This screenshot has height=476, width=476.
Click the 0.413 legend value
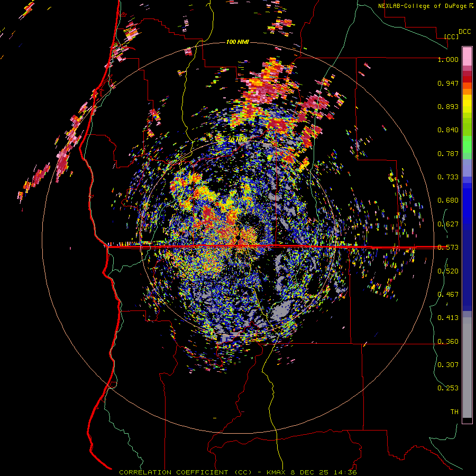pyautogui.click(x=448, y=318)
